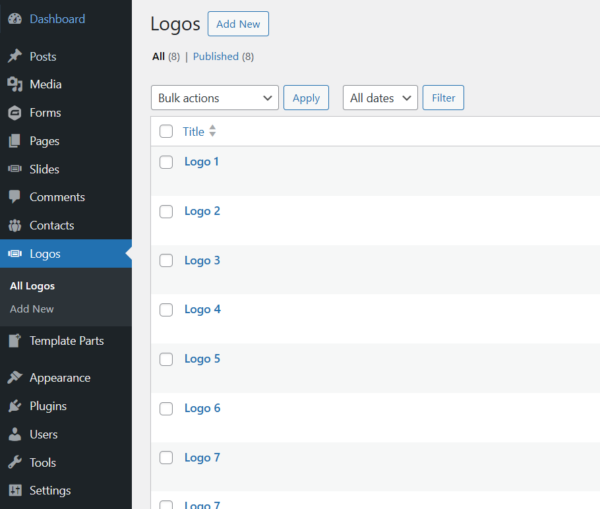This screenshot has height=509, width=600.
Task: Sort by Title using the arrows icon
Action: click(x=212, y=131)
